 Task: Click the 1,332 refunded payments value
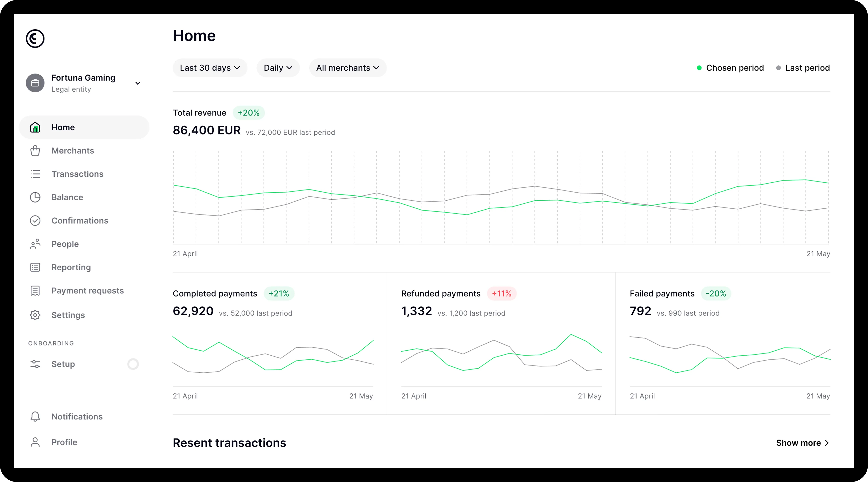(416, 311)
